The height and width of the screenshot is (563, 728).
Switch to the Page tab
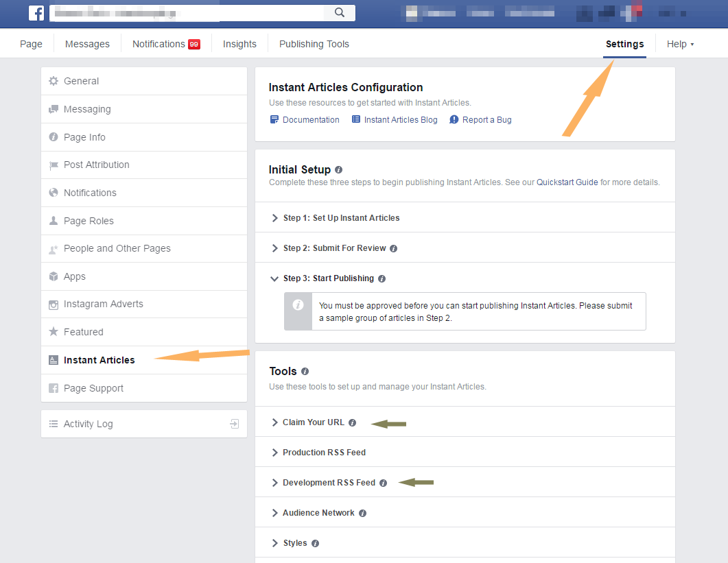pos(31,44)
